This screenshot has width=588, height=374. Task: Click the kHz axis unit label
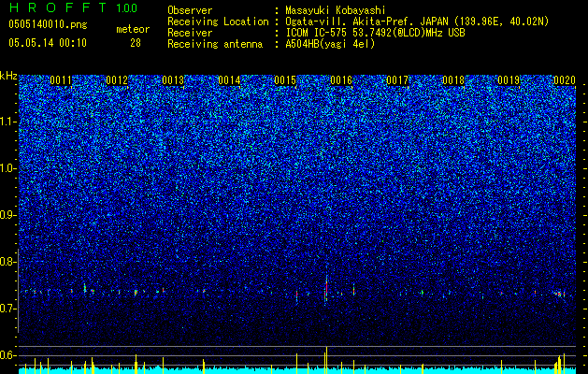tap(8, 76)
